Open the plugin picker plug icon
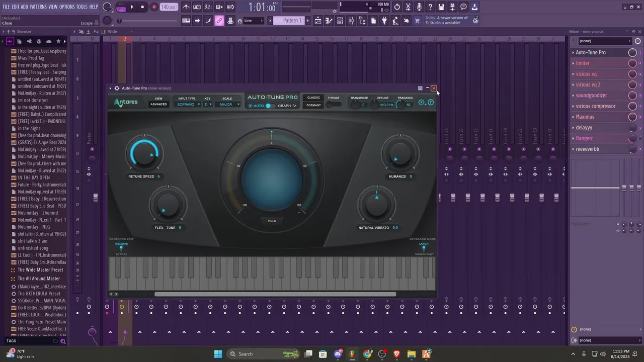The height and width of the screenshot is (362, 644). click(x=384, y=21)
